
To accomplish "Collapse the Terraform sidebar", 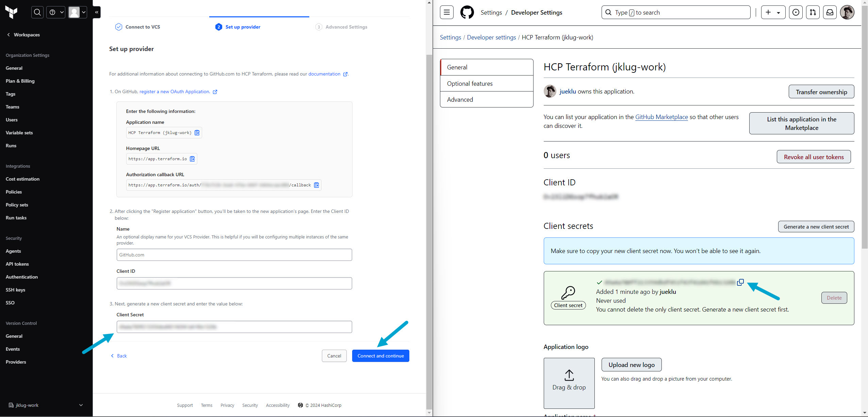I will tap(97, 12).
